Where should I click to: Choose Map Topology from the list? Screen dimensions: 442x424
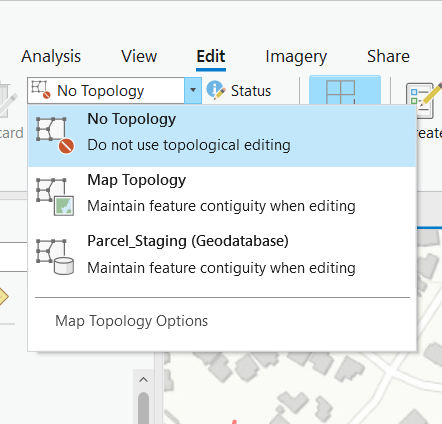tap(222, 197)
